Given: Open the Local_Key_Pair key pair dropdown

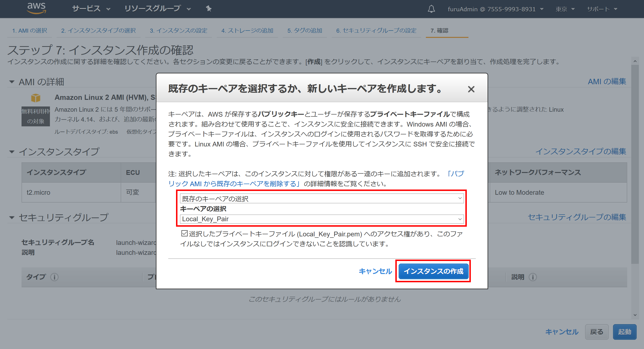Looking at the screenshot, I should [x=322, y=219].
